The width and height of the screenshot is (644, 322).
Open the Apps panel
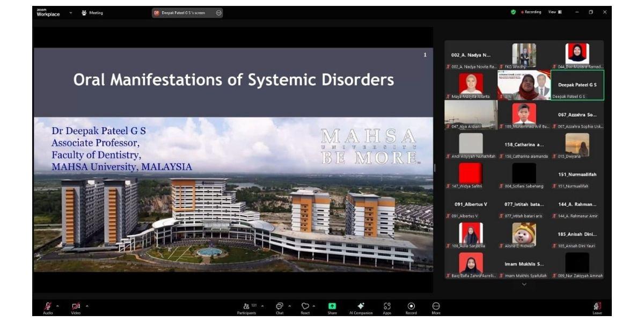(387, 308)
